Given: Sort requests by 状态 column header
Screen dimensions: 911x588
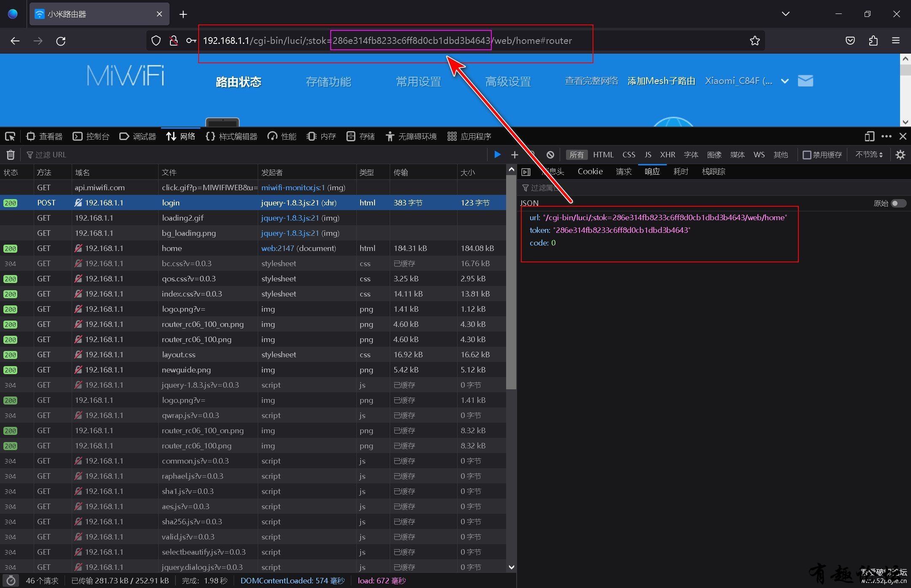Looking at the screenshot, I should [17, 173].
